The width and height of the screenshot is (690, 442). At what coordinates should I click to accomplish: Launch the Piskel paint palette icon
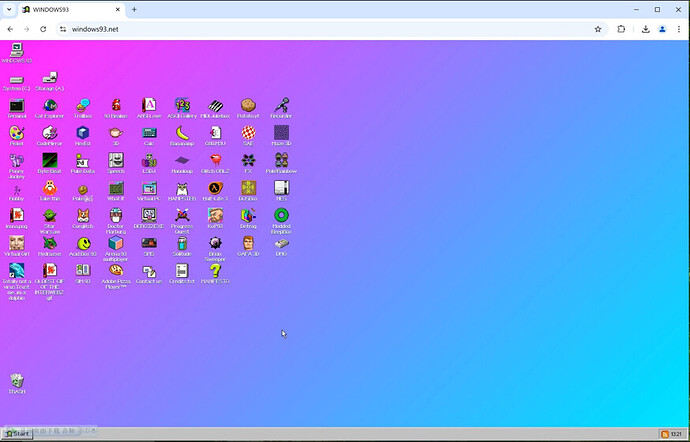click(x=17, y=133)
